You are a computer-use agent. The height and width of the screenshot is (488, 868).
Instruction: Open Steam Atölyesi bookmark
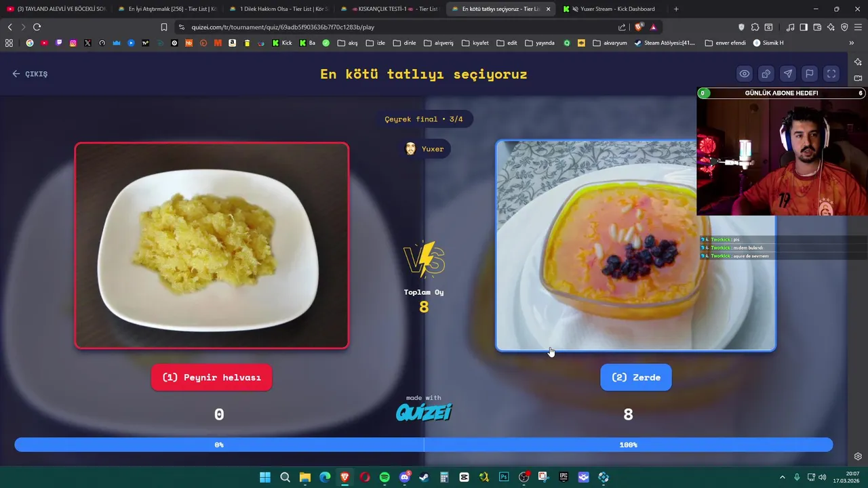tap(665, 43)
